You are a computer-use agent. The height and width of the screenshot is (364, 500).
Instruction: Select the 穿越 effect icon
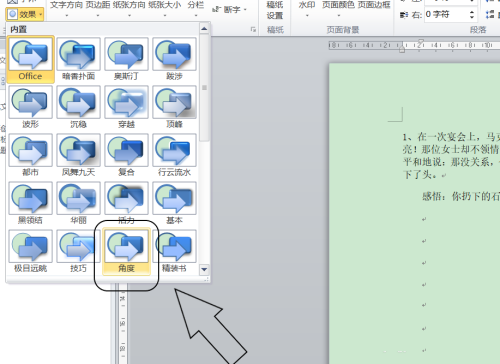click(126, 107)
